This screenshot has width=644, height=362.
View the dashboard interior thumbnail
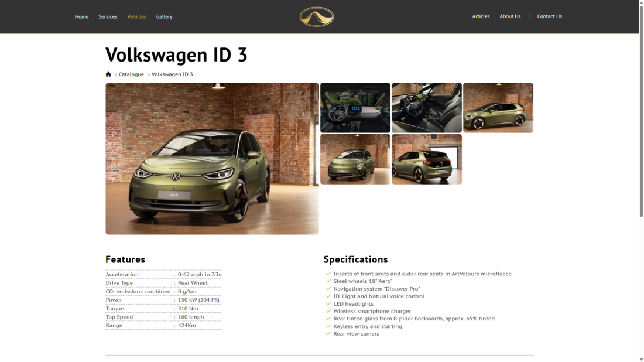[355, 108]
